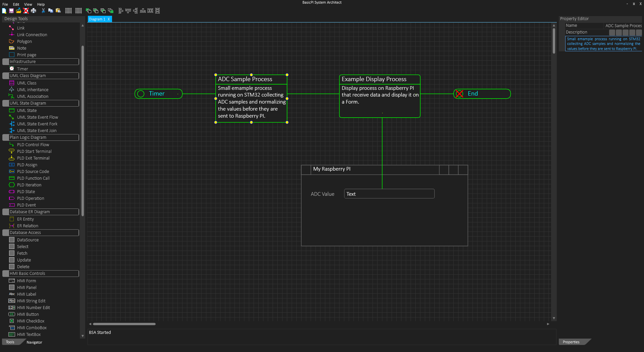644x352 pixels.
Task: Open the Help menu
Action: point(41,4)
